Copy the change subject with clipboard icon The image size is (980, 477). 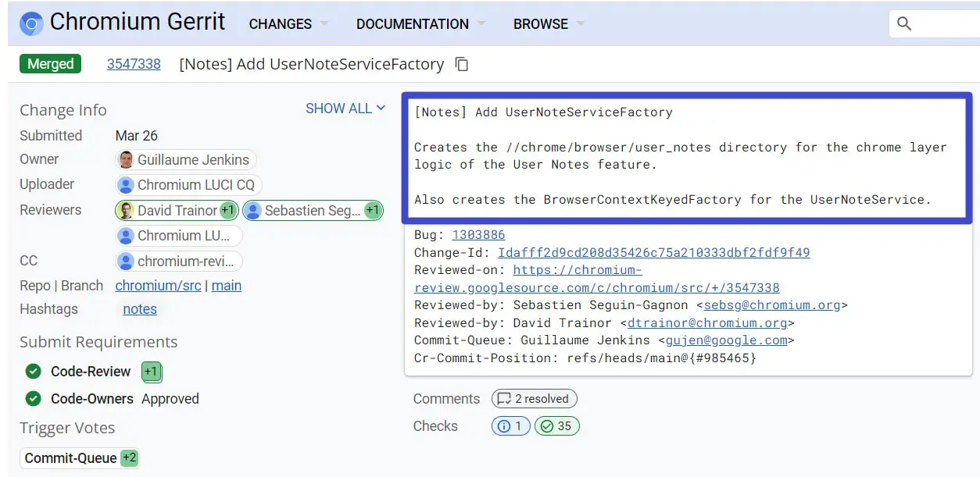[462, 64]
